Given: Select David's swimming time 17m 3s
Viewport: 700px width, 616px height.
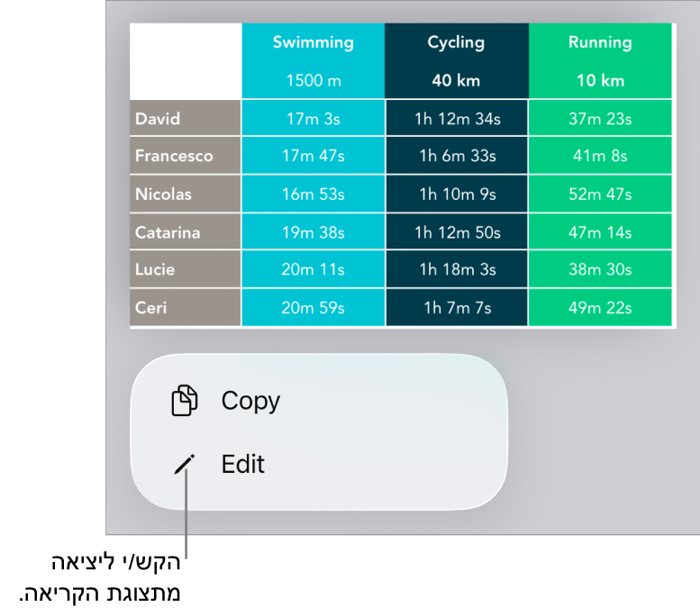Looking at the screenshot, I should (x=313, y=118).
